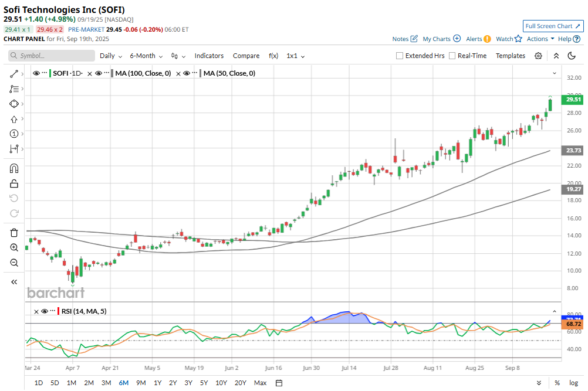Click the undo arrow icon

coord(14,198)
